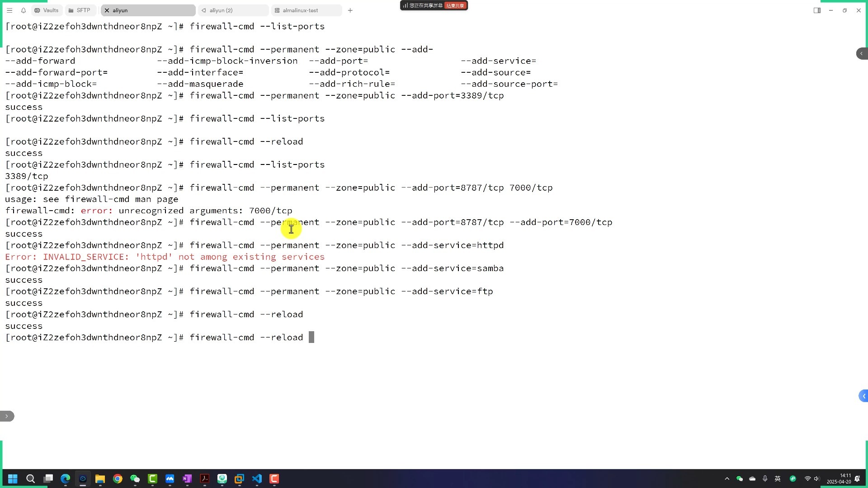Viewport: 868px width, 488px height.
Task: Switch input language via 英 indicator
Action: pyautogui.click(x=778, y=479)
